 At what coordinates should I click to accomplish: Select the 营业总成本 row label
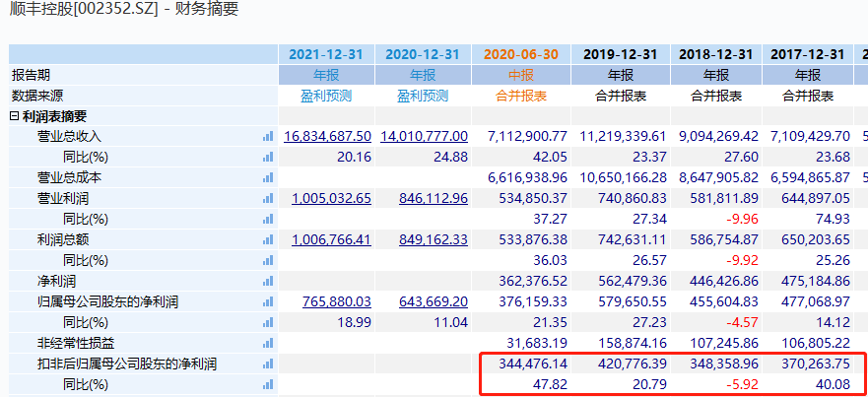70,177
